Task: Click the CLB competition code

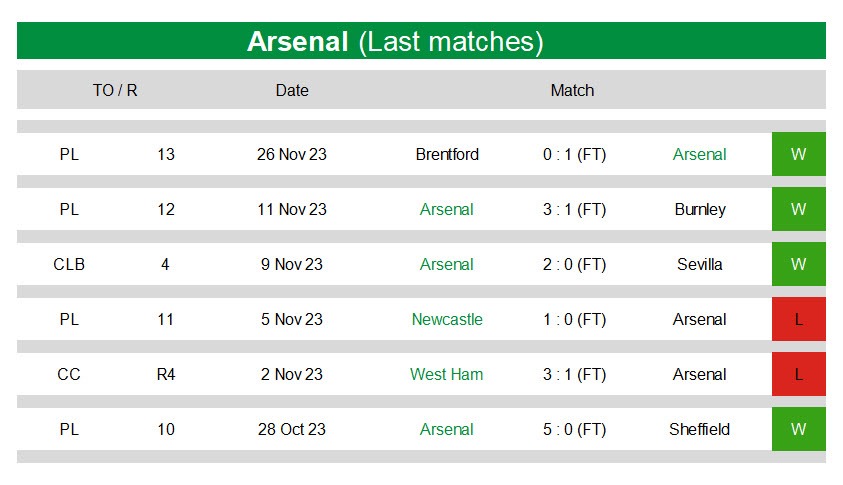Action: [69, 265]
